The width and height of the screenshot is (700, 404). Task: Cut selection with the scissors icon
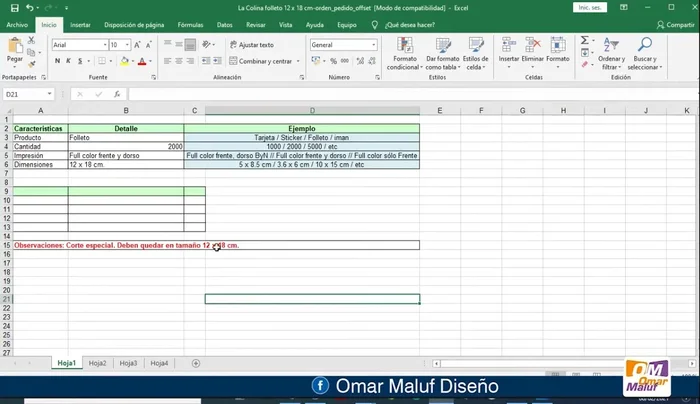click(31, 40)
